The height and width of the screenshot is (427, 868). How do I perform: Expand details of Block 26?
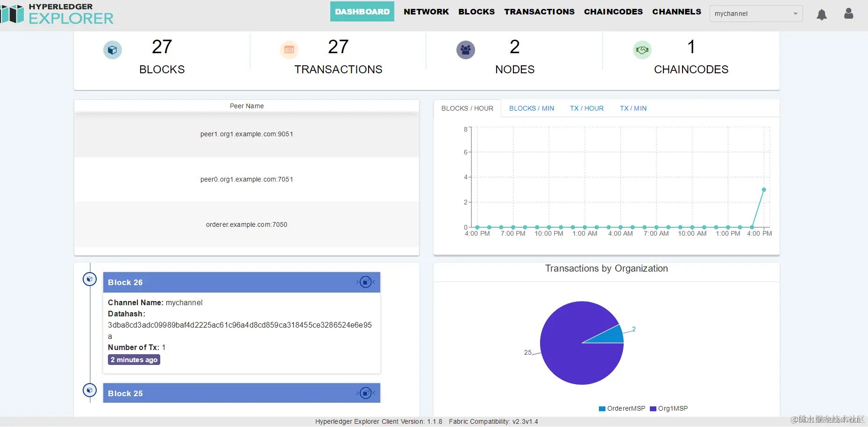pos(366,281)
